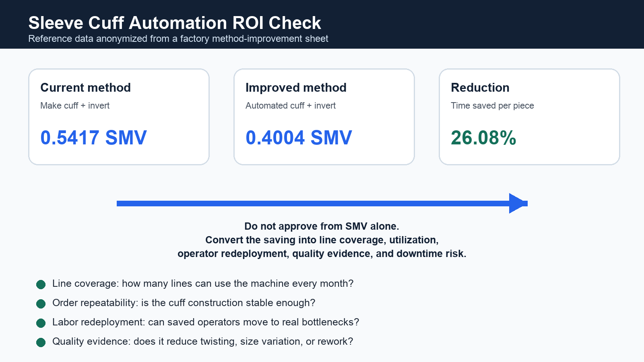Select the 'Improved method' card heading

pyautogui.click(x=296, y=87)
